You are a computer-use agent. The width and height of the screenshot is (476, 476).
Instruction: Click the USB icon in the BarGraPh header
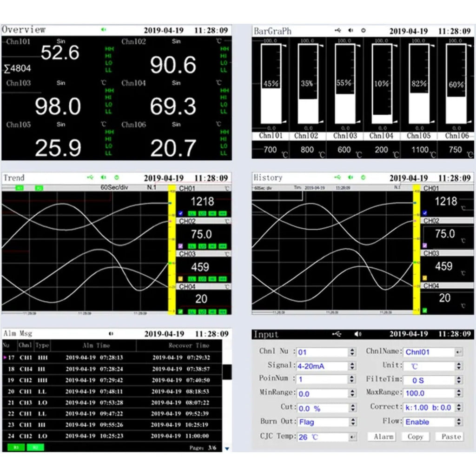(337, 30)
